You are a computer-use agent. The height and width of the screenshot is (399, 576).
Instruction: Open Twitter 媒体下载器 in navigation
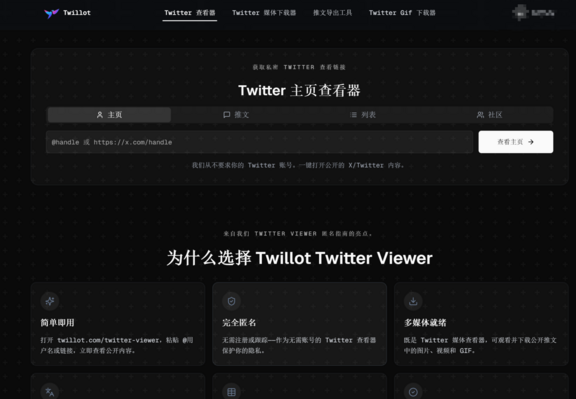(264, 13)
